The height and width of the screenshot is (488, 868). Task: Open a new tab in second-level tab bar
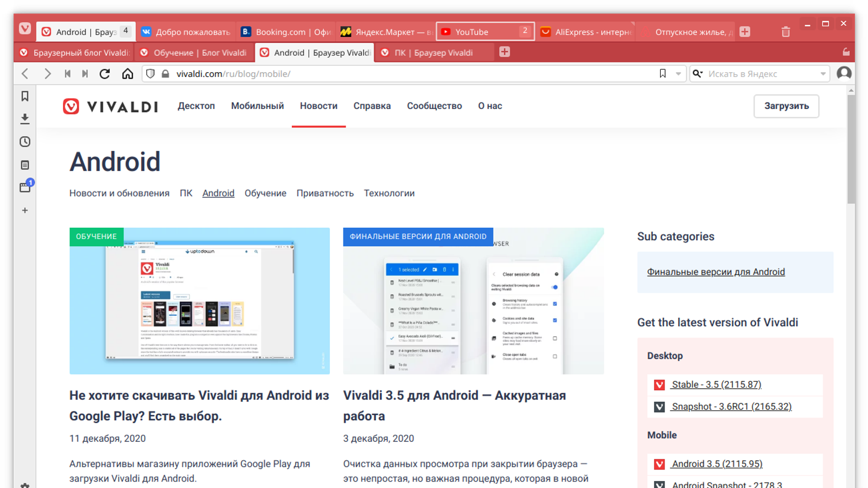click(505, 52)
